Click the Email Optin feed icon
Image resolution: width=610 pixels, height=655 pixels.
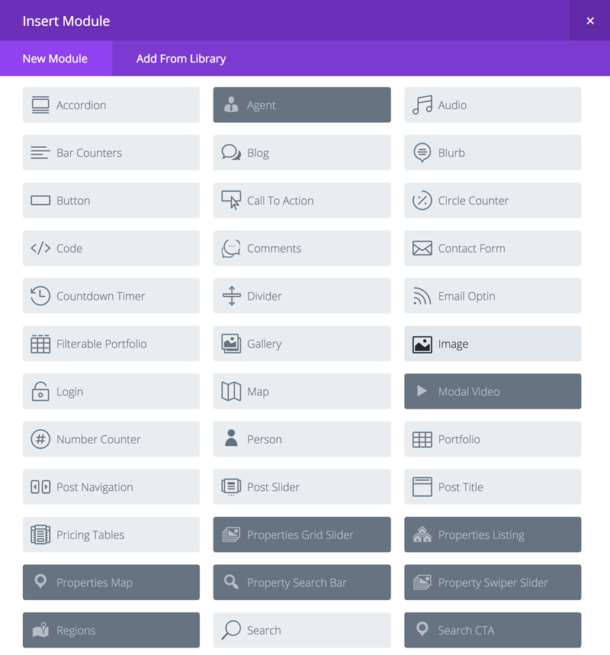(422, 296)
